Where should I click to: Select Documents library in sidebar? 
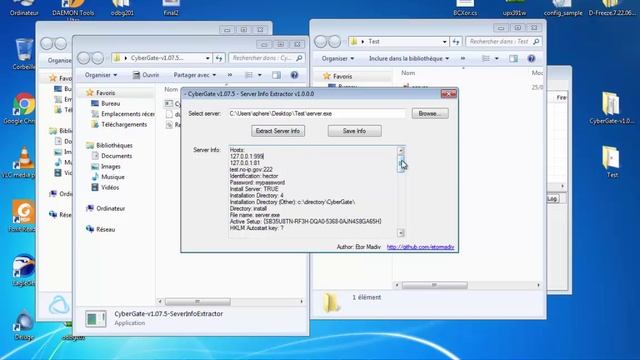tap(112, 156)
